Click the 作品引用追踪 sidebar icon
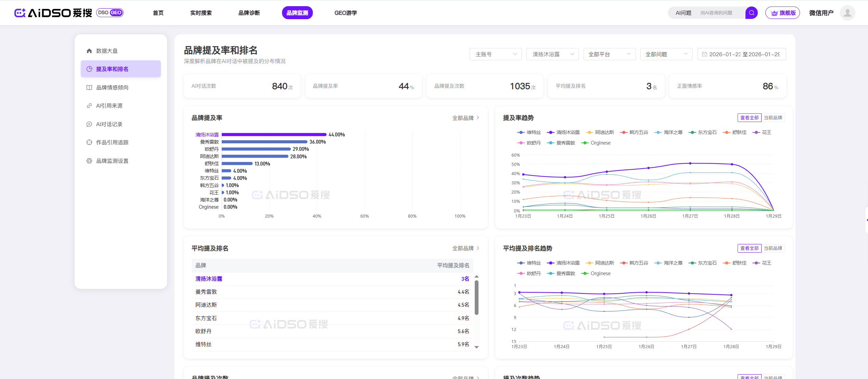Image resolution: width=868 pixels, height=379 pixels. tap(89, 142)
